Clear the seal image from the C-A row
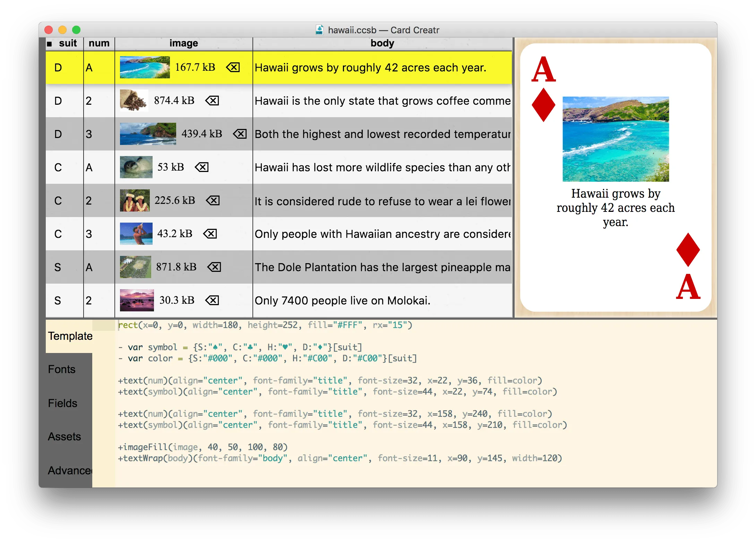The height and width of the screenshot is (543, 756). click(x=201, y=167)
